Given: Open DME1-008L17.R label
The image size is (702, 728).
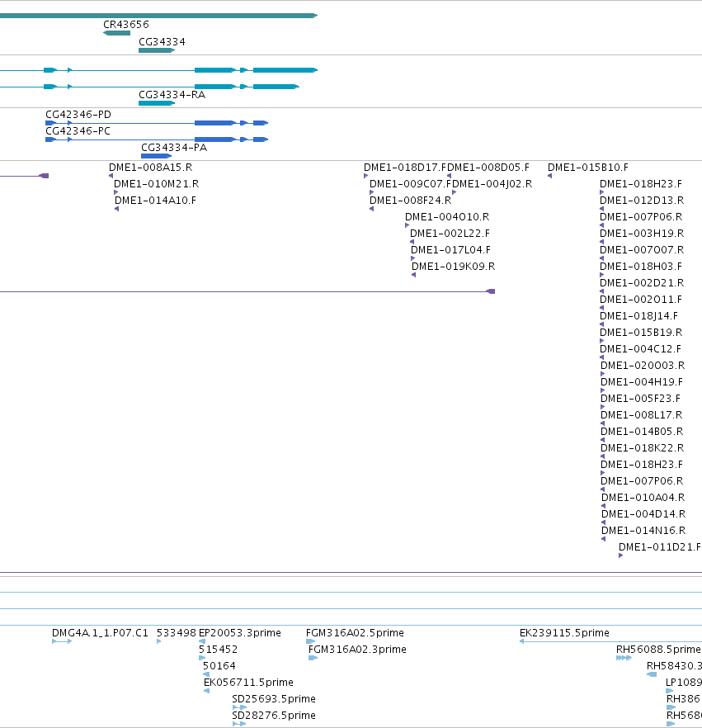Looking at the screenshot, I should pyautogui.click(x=641, y=414).
